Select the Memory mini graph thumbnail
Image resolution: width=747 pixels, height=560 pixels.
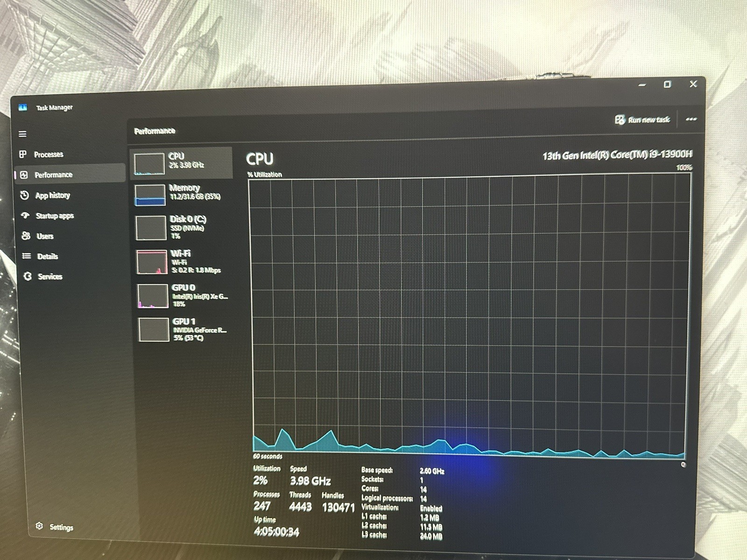[x=150, y=195]
